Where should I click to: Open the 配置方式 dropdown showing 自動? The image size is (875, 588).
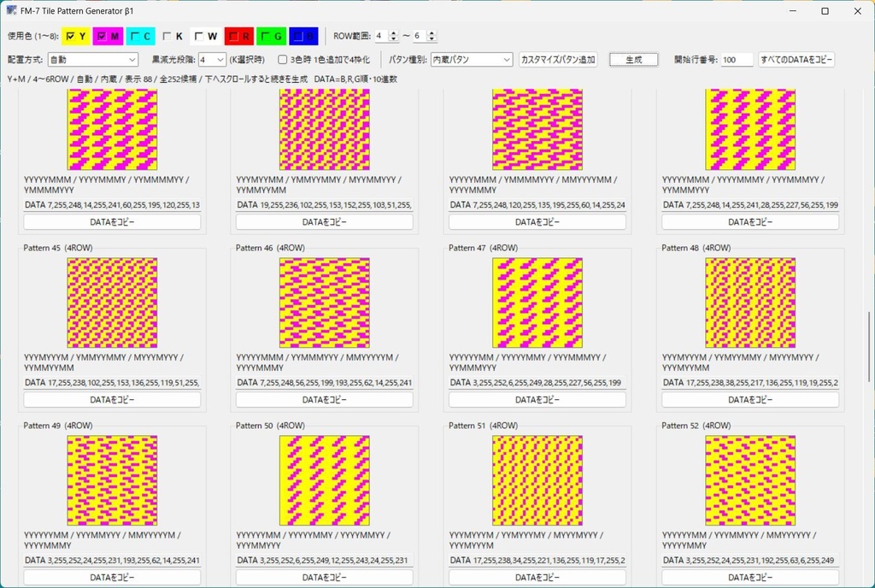pos(92,60)
